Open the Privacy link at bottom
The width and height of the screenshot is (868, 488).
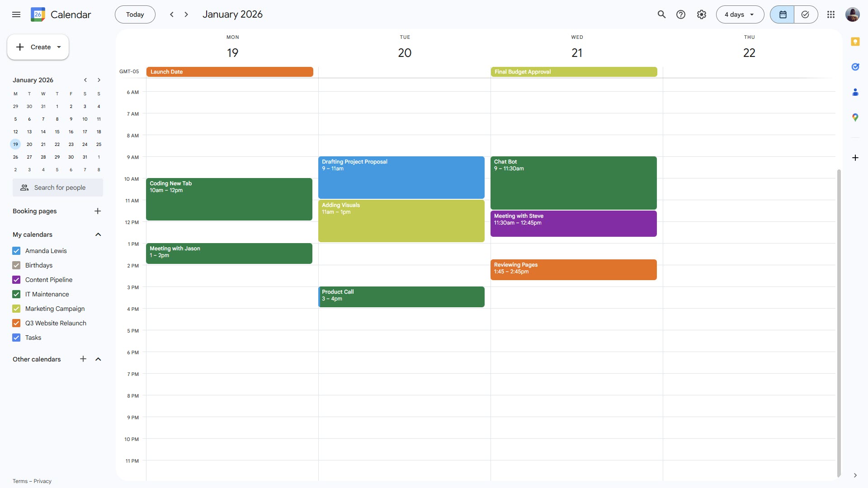pos(42,481)
